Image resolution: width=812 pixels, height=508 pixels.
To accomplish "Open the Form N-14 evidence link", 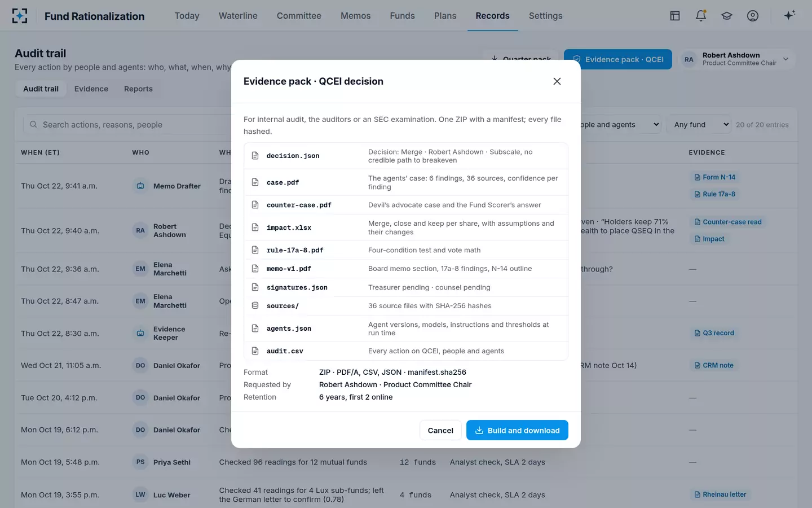I will click(715, 177).
